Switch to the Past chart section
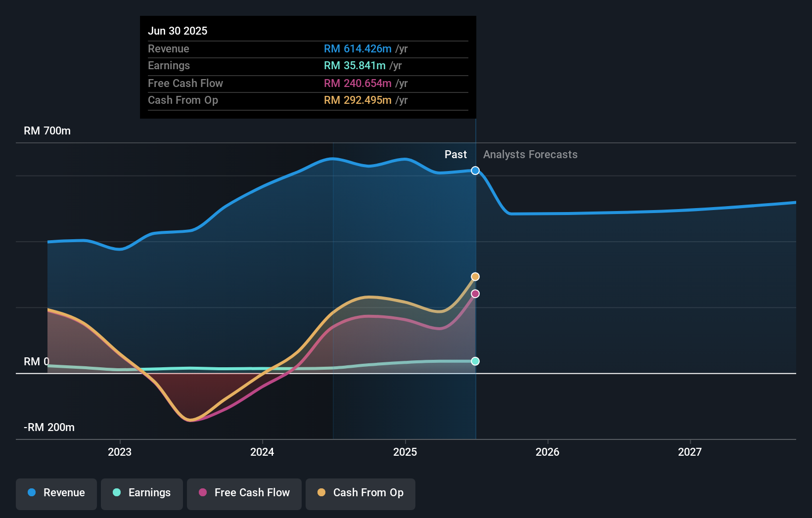 pyautogui.click(x=455, y=154)
